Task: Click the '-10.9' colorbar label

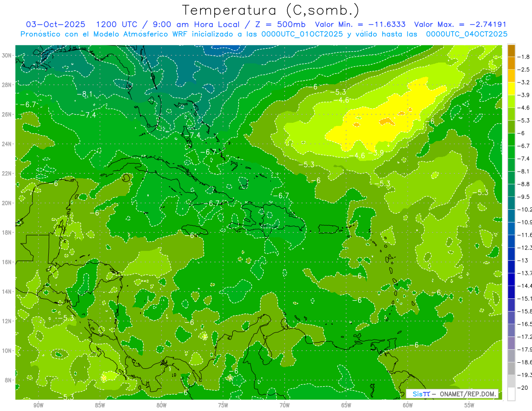Action: (525, 222)
